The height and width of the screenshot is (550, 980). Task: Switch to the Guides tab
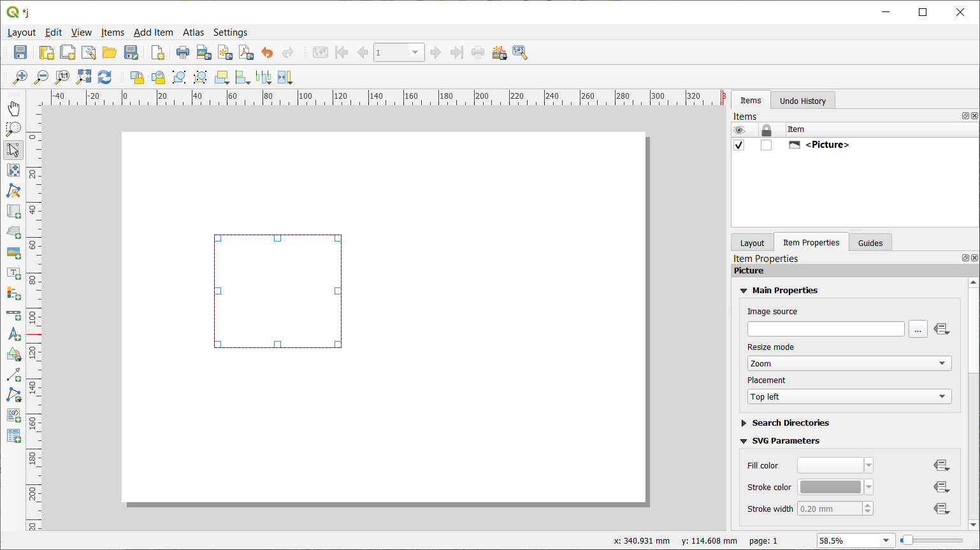click(870, 243)
